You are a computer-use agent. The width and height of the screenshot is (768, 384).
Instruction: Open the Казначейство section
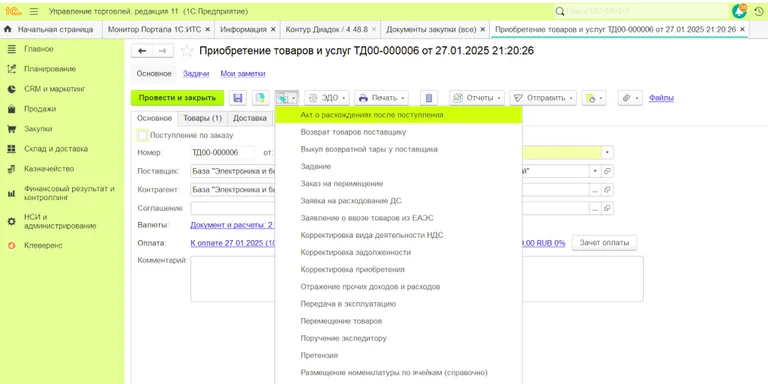click(x=49, y=168)
